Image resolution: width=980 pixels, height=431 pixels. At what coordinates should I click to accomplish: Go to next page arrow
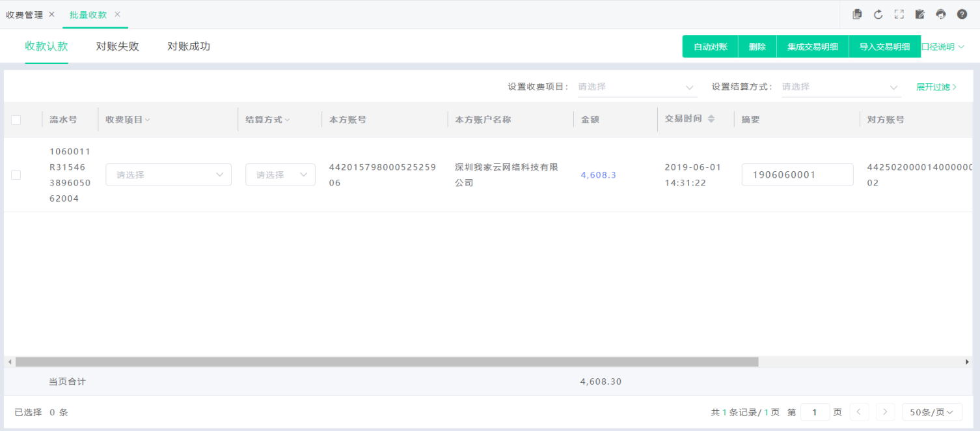coord(885,412)
